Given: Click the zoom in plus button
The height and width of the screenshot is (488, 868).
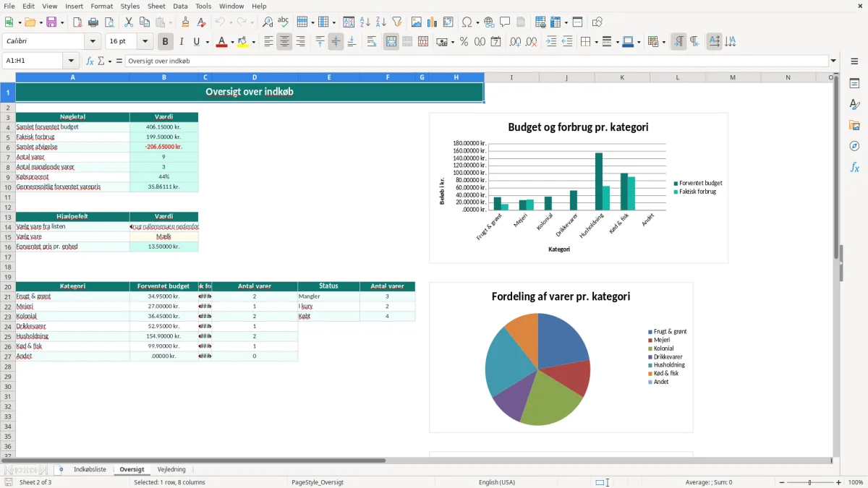Looking at the screenshot, I should pos(839,482).
